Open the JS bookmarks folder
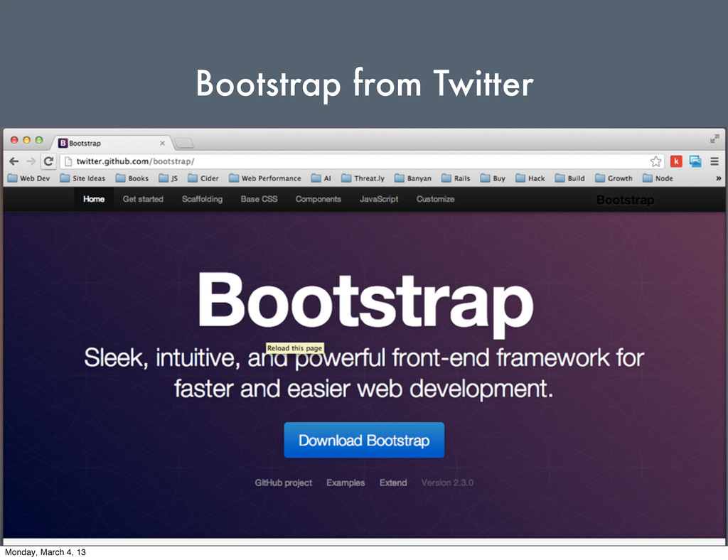728x560 pixels. point(168,178)
